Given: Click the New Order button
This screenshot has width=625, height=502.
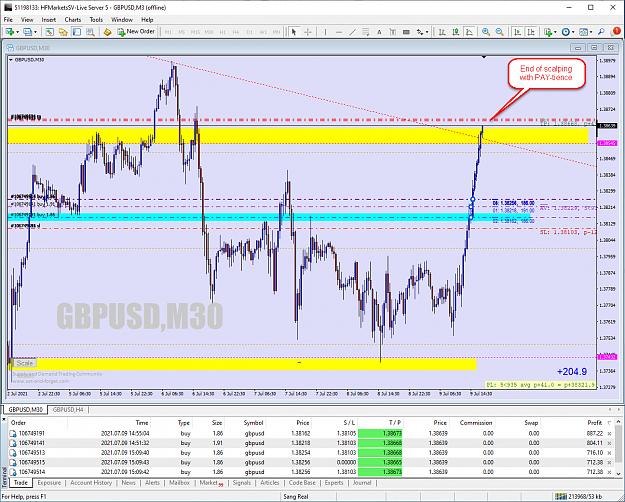Looking at the screenshot, I should (136, 31).
